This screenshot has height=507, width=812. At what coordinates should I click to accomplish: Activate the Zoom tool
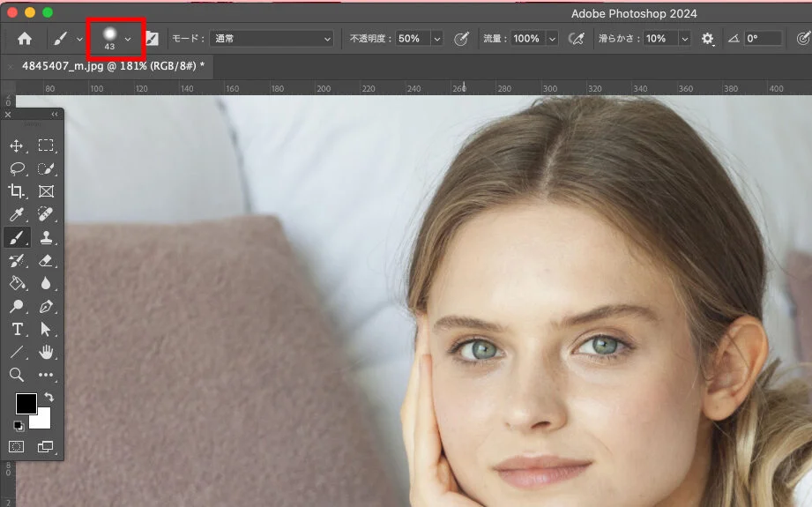click(17, 375)
